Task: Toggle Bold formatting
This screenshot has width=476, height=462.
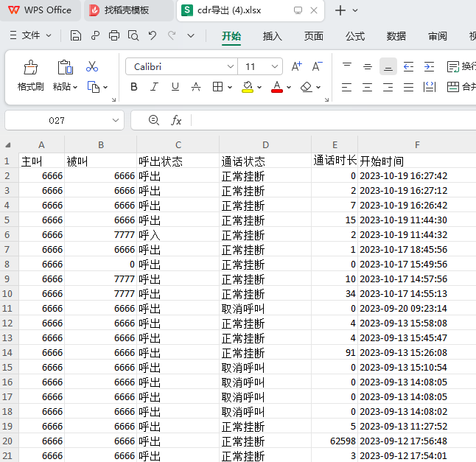Action: [133, 87]
